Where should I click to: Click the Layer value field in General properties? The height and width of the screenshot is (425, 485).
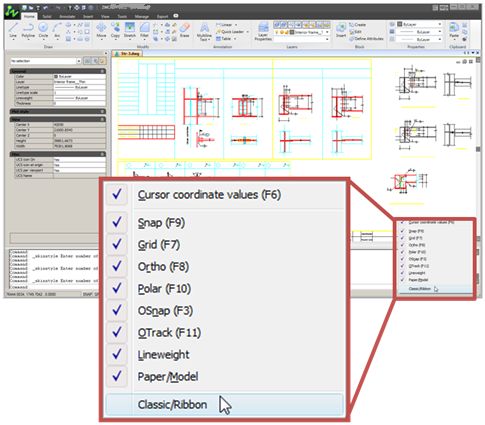[80, 82]
